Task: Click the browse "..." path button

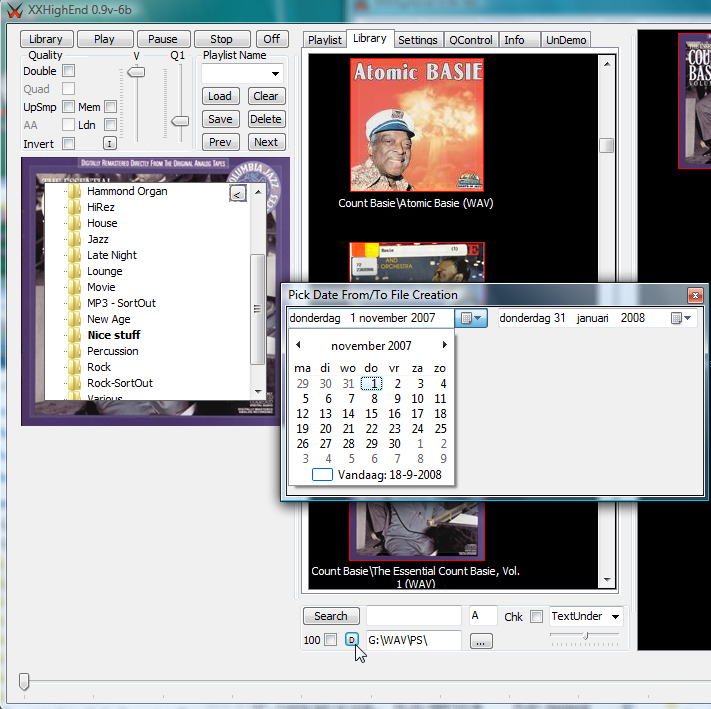Action: pos(481,641)
